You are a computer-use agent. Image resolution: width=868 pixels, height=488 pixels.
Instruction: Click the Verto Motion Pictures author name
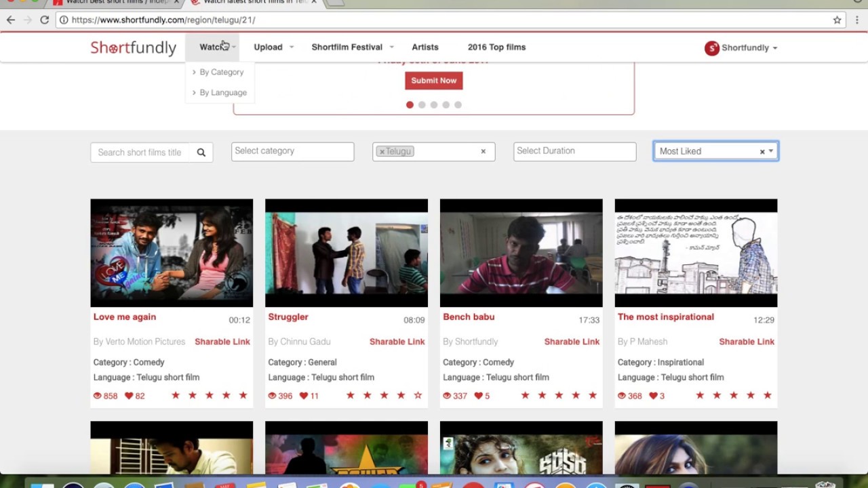(145, 342)
